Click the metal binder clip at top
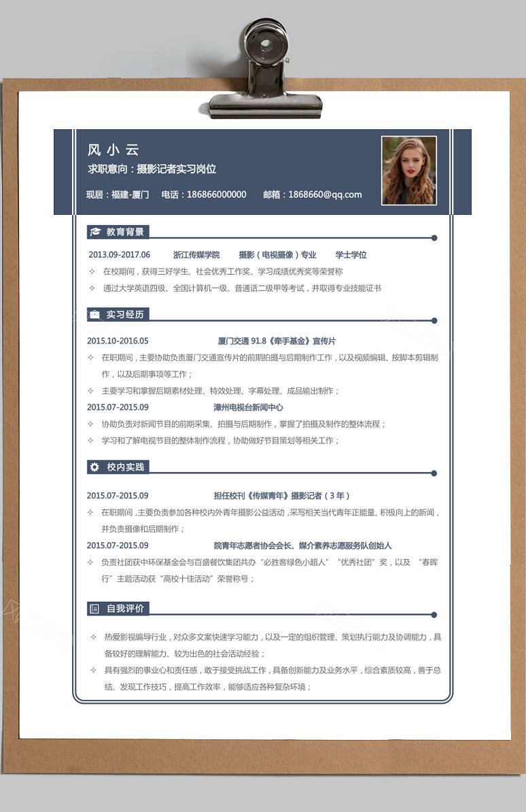526x812 pixels. point(266,69)
